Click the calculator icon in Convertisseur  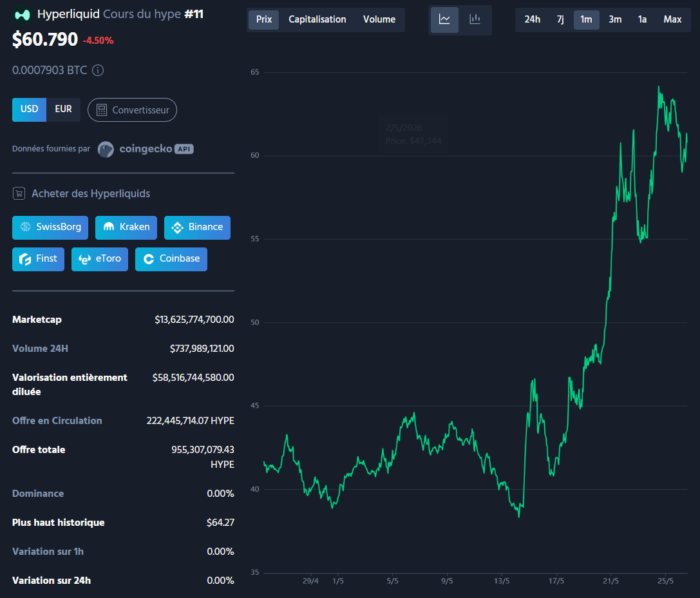pos(102,110)
